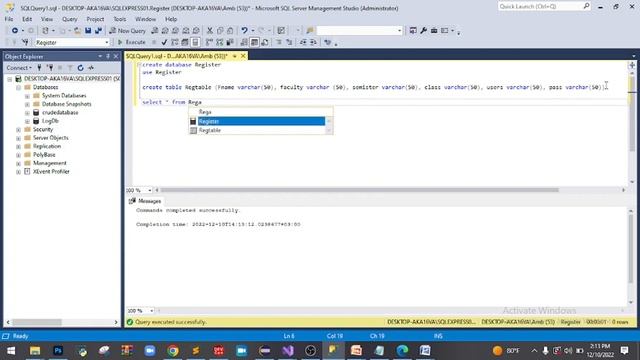Click the Windows Start button
The image size is (640, 360).
point(11,351)
